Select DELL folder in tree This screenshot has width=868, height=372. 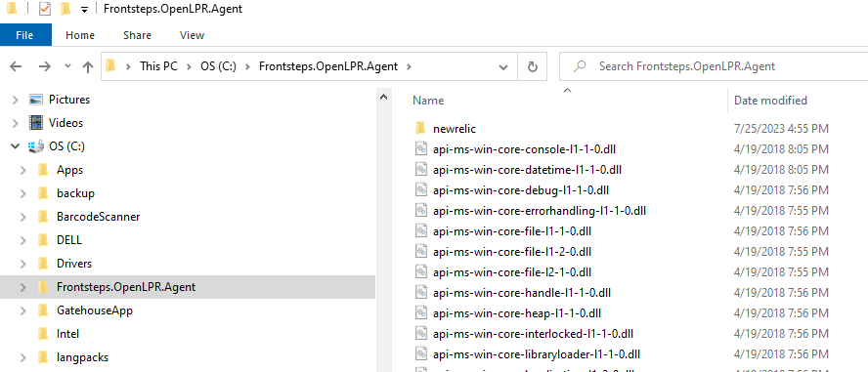(x=69, y=240)
